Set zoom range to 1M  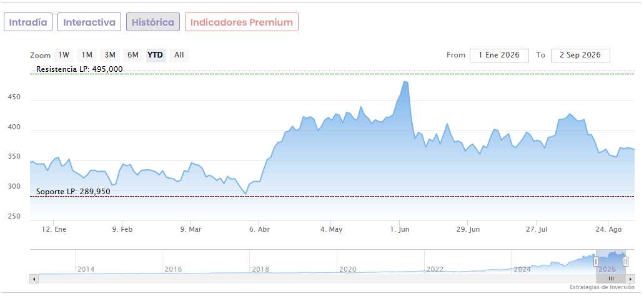tap(87, 55)
